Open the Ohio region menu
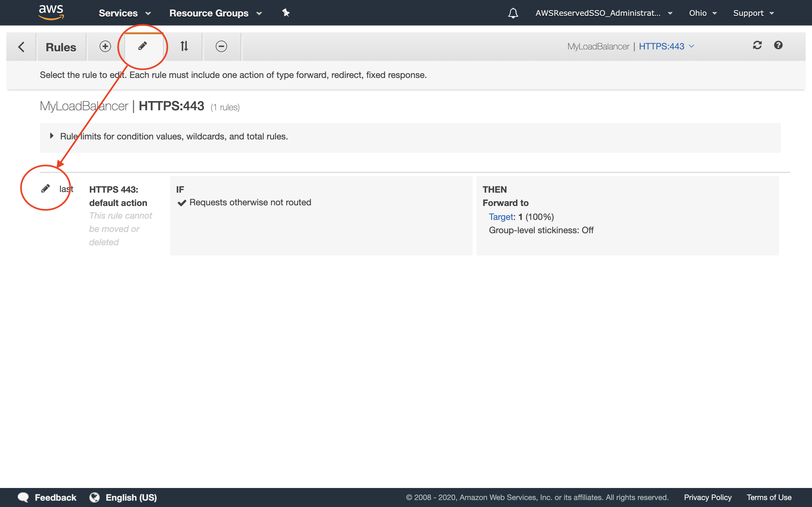 click(x=702, y=13)
